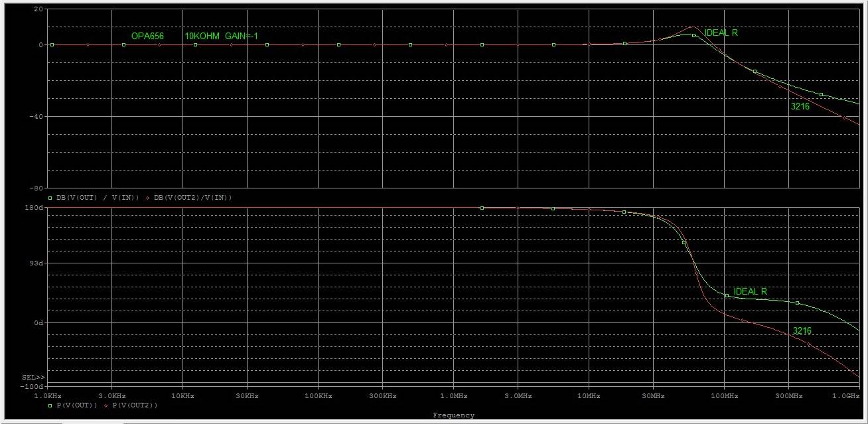Select the DB(V(OUT2)/V(IN)) trace name
The height and width of the screenshot is (424, 868).
tap(192, 198)
